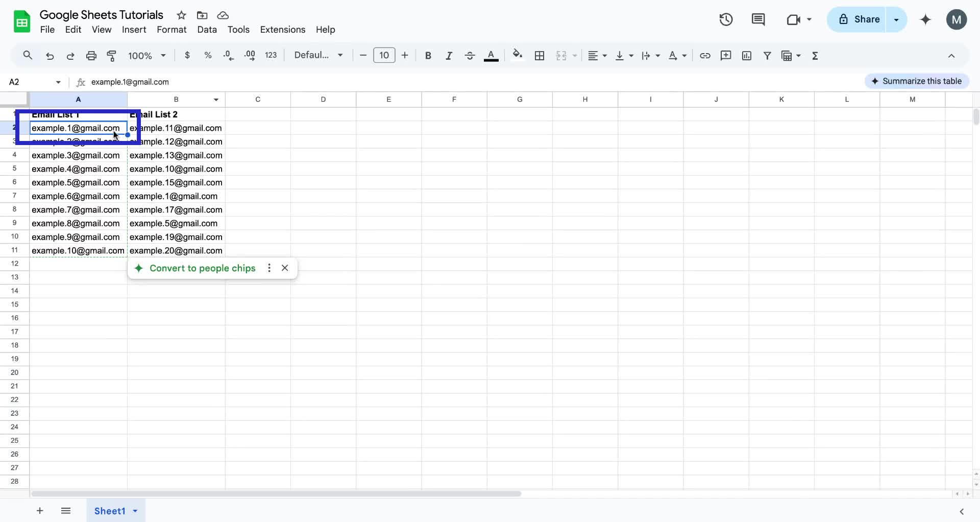Open the functions (Σ) menu
Viewport: 980px width, 522px height.
tap(815, 56)
